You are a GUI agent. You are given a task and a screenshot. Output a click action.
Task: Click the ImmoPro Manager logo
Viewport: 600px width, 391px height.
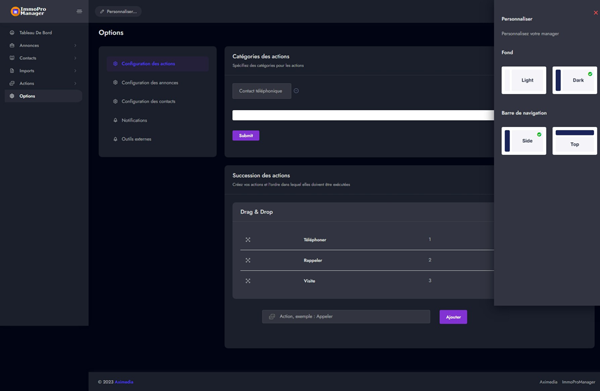pyautogui.click(x=28, y=11)
